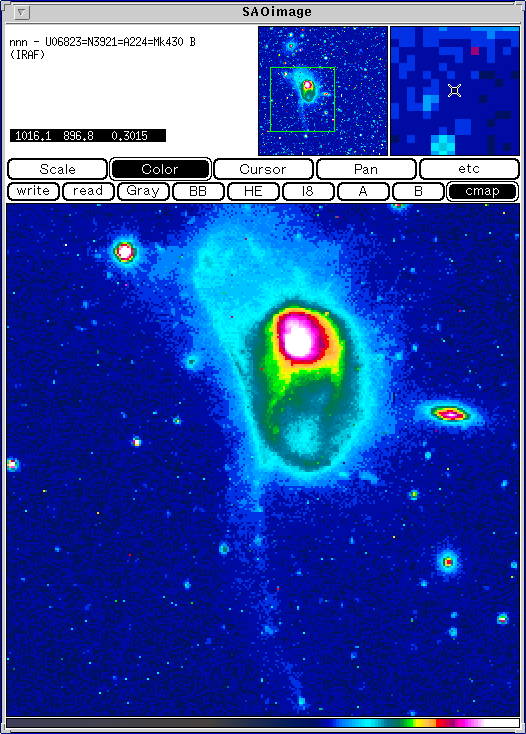Select the Color menu button
526x734 pixels.
tap(160, 169)
